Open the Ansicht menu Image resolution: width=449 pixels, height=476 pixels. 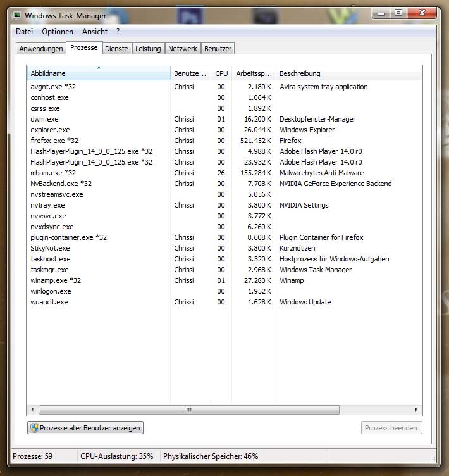[95, 32]
